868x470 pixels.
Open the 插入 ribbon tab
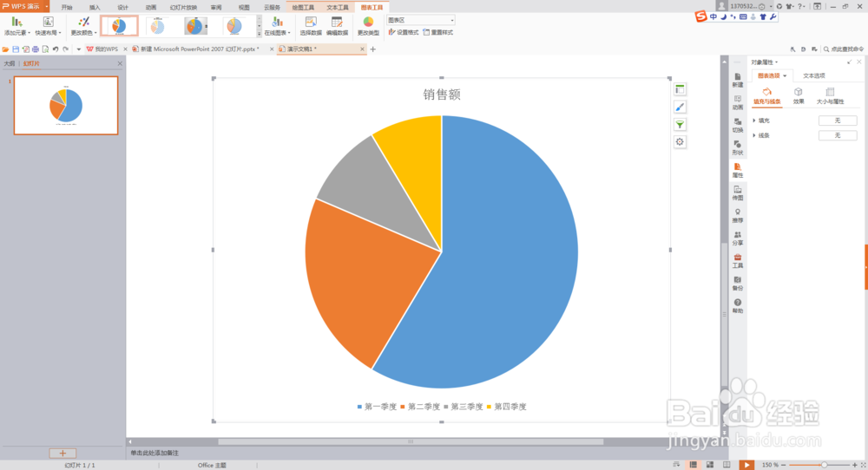pyautogui.click(x=95, y=7)
